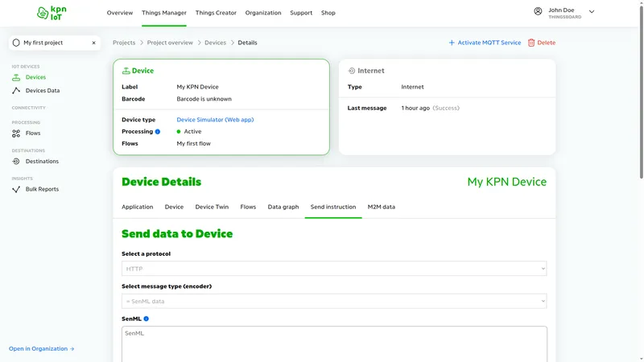Click the arrow in Open in Organization
The width and height of the screenshot is (644, 362).
pyautogui.click(x=72, y=349)
